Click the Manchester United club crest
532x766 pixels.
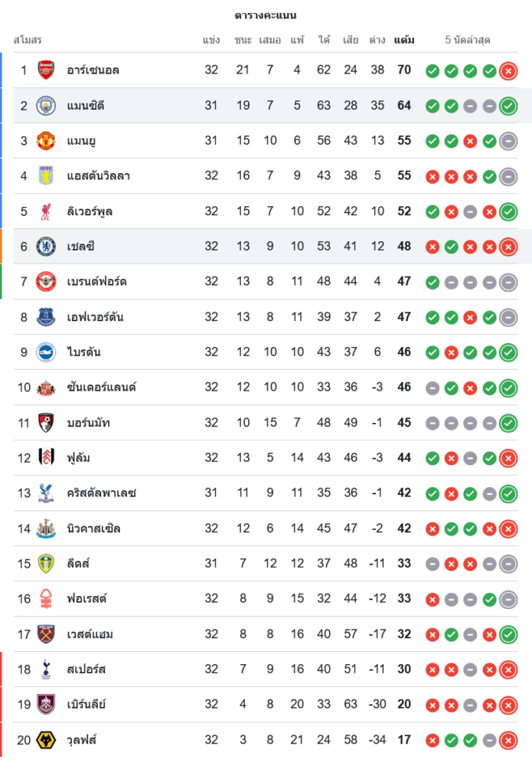47,141
